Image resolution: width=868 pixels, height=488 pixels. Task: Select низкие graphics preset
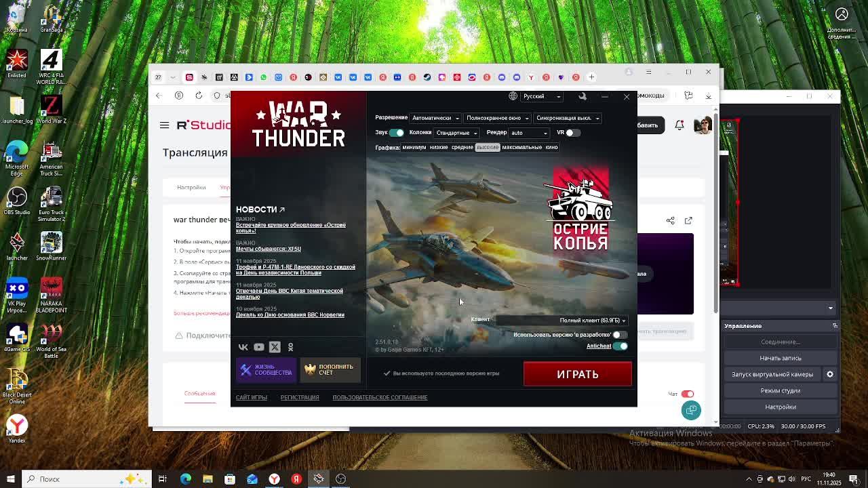438,147
